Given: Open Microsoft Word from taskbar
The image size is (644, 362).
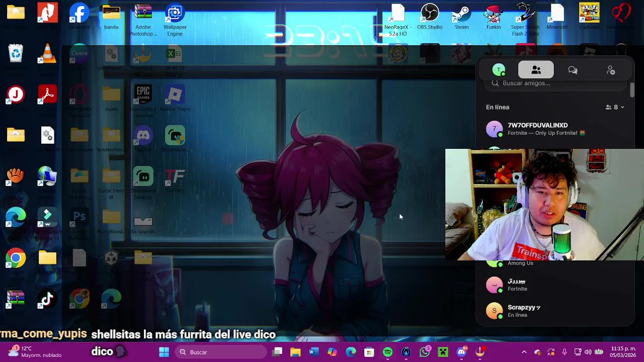Looking at the screenshot, I should [x=313, y=352].
